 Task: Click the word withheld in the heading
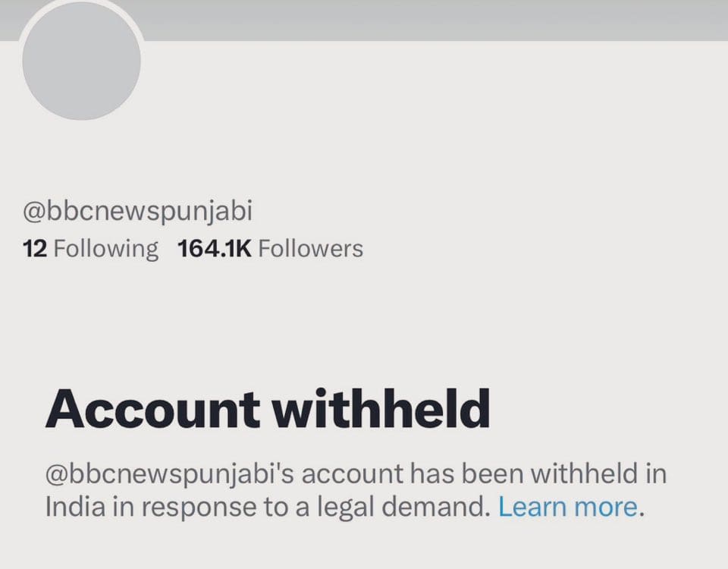(380, 409)
